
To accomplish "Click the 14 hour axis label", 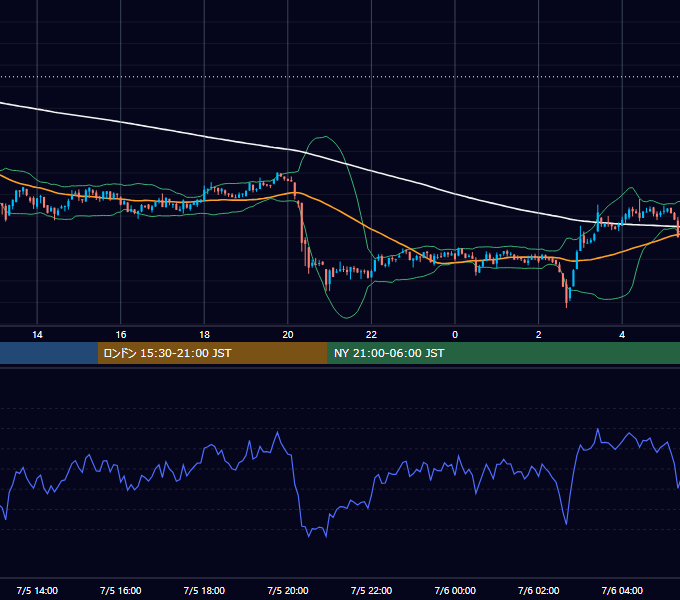I will point(37,335).
